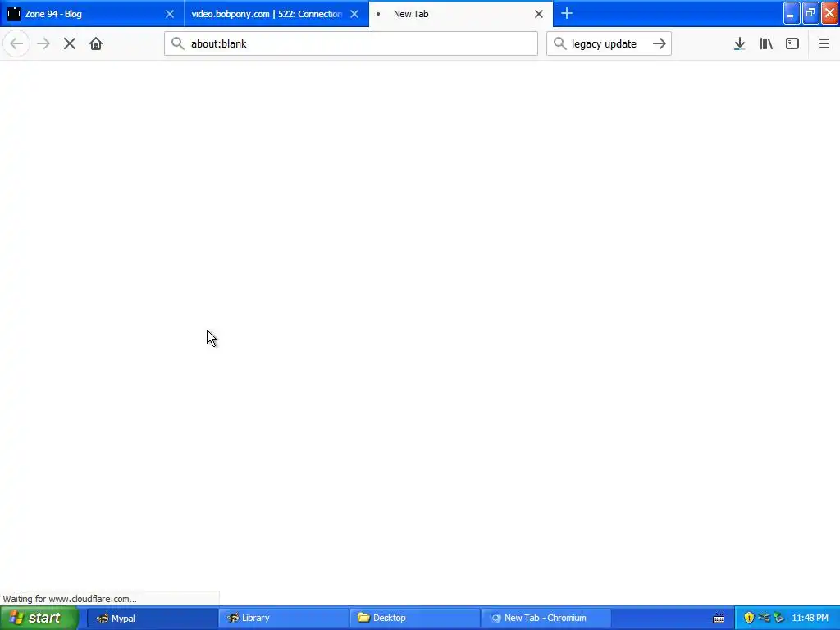Click the Safely Remove Hardware tray icon
Viewport: 840px width, 630px height.
click(779, 618)
